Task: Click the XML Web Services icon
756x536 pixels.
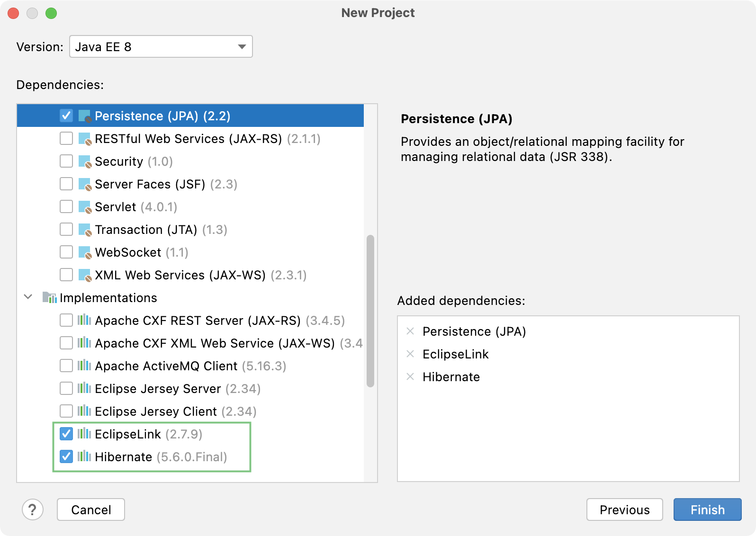Action: pyautogui.click(x=85, y=275)
